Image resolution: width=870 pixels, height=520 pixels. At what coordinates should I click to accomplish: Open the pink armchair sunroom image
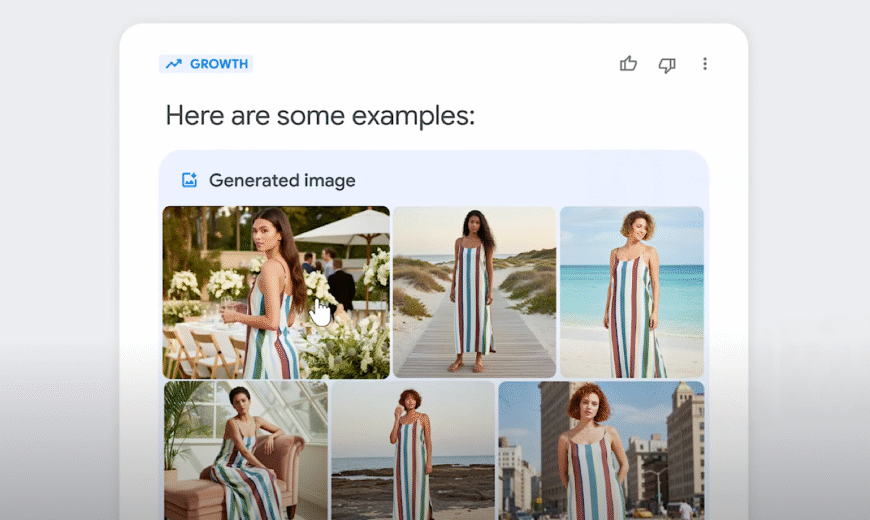coord(245,450)
